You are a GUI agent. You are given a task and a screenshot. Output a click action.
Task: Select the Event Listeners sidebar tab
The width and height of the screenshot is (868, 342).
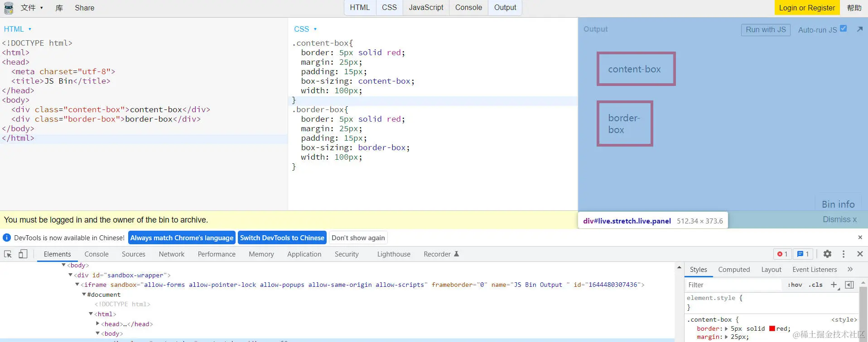click(x=815, y=270)
